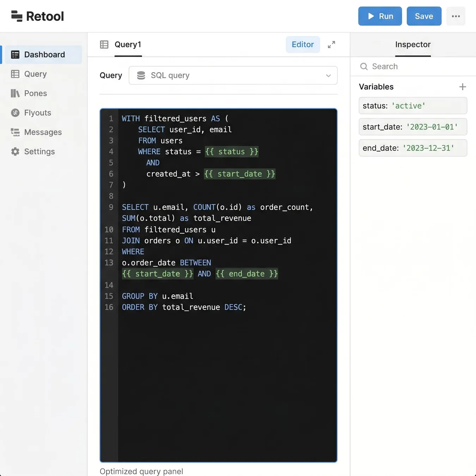Click the Retool logo icon
This screenshot has height=476, width=476.
tap(17, 16)
